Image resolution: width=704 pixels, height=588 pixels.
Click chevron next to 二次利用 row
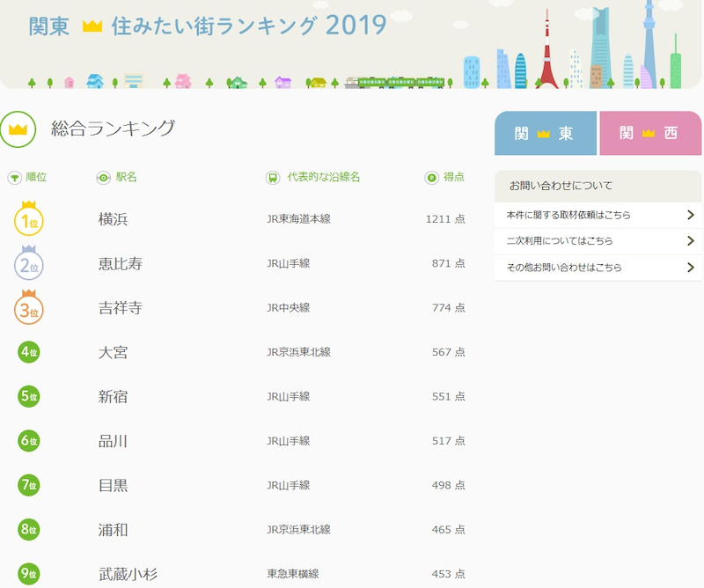pyautogui.click(x=691, y=241)
